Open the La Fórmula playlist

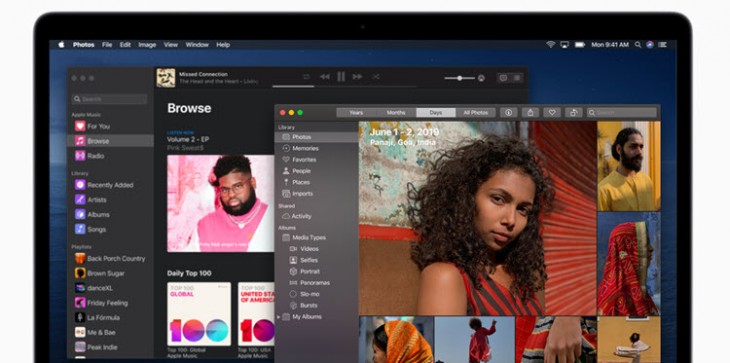110,318
